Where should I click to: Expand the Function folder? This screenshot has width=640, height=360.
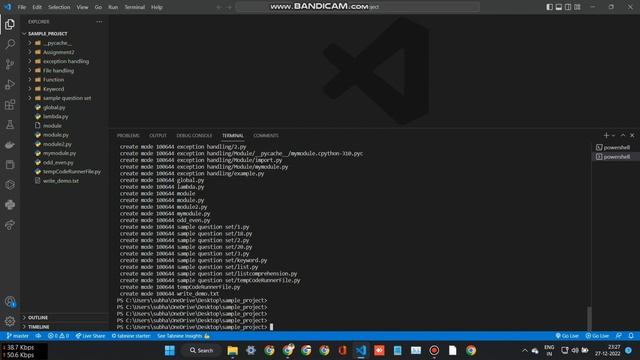53,80
